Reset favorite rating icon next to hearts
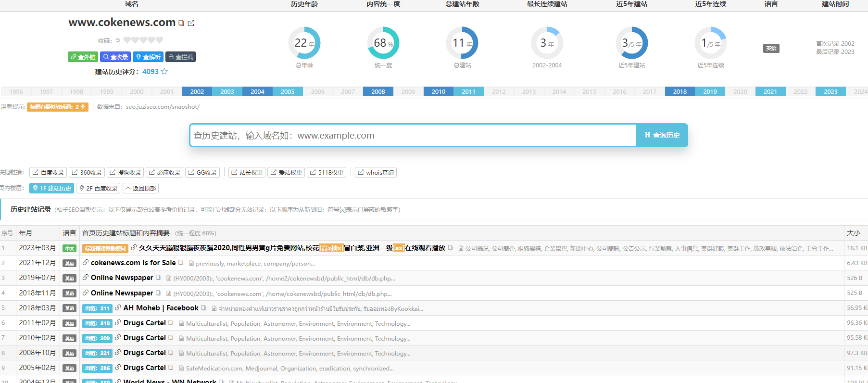This screenshot has width=868, height=383. [x=118, y=40]
